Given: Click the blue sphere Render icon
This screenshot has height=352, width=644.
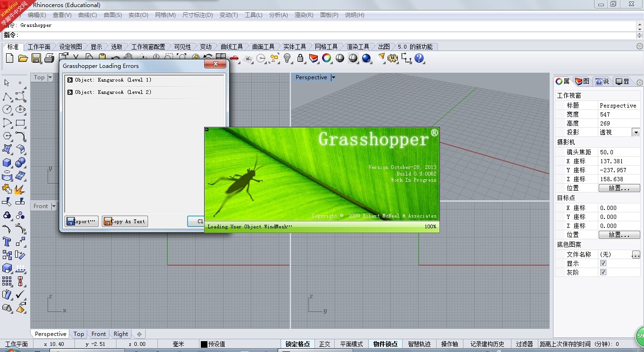Looking at the screenshot, I should coord(366,59).
